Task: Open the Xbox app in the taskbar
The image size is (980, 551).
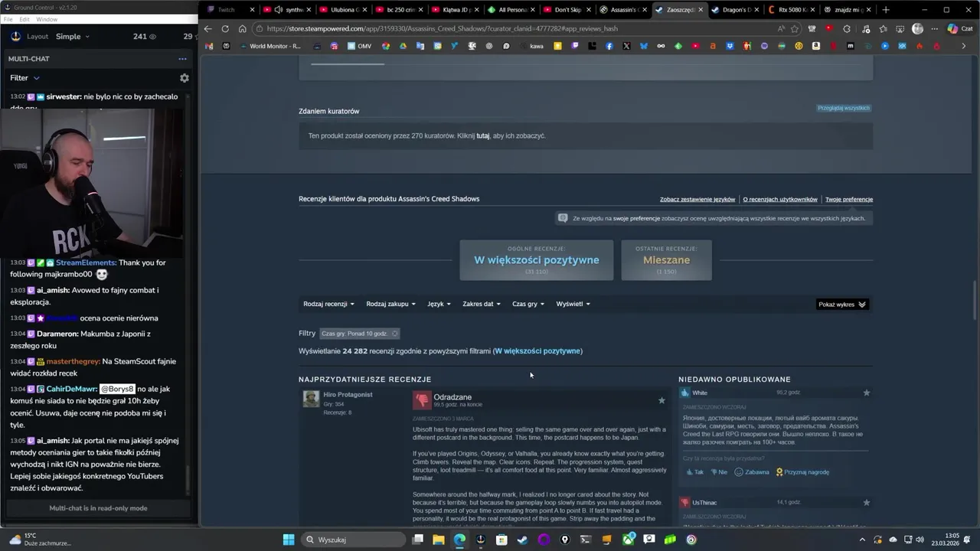Action: pos(628,540)
